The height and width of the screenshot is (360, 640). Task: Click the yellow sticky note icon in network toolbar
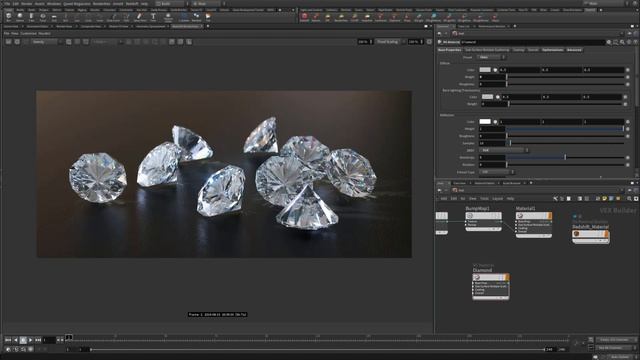(604, 199)
